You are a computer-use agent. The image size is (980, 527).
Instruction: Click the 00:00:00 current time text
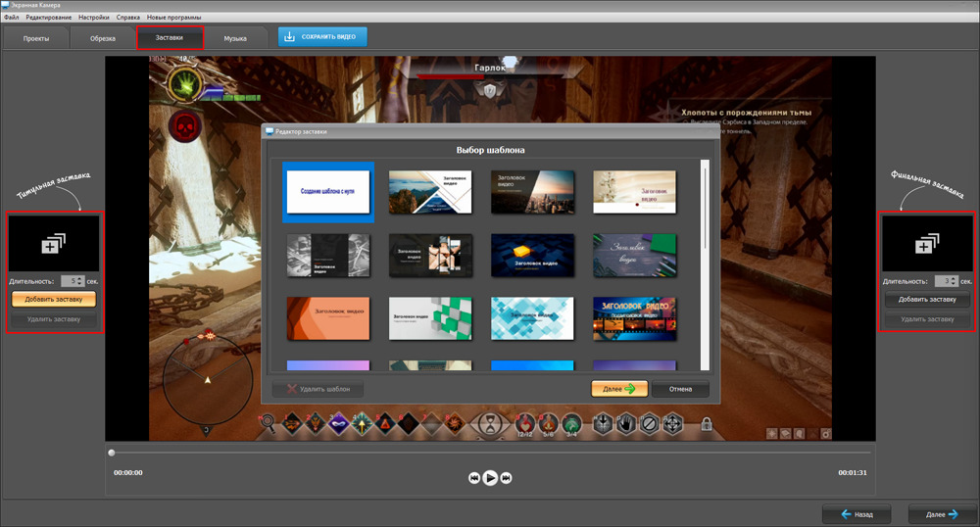[128, 473]
